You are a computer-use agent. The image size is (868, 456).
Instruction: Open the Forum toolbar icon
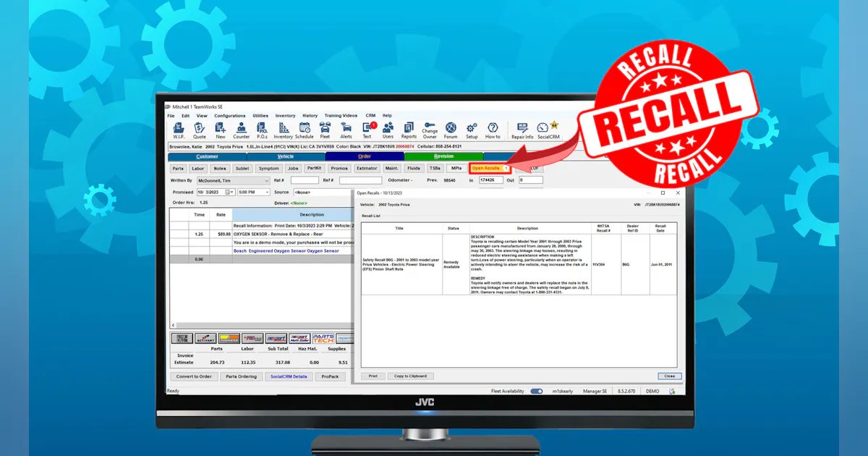click(x=451, y=130)
